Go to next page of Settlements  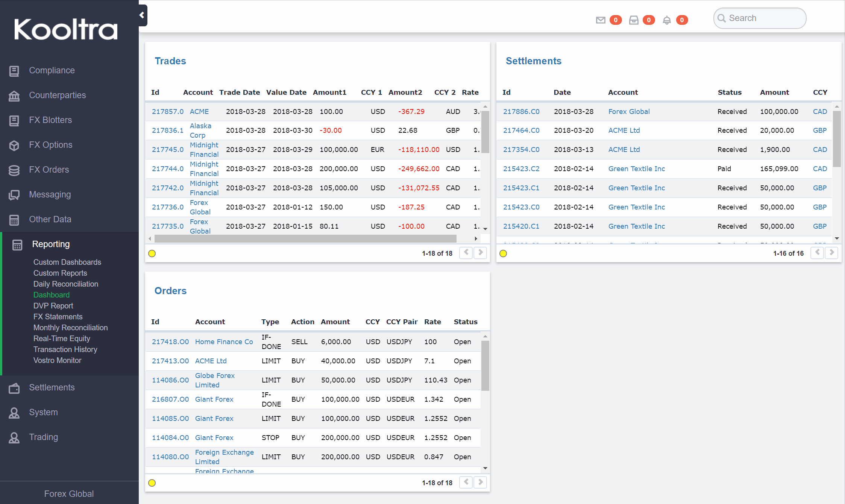pos(831,253)
